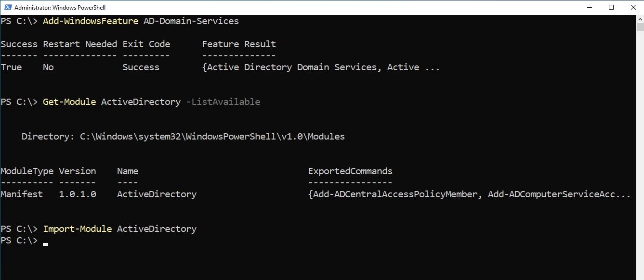Click the Administrator: Windows PowerShell title text
This screenshot has height=280, width=644.
point(60,8)
